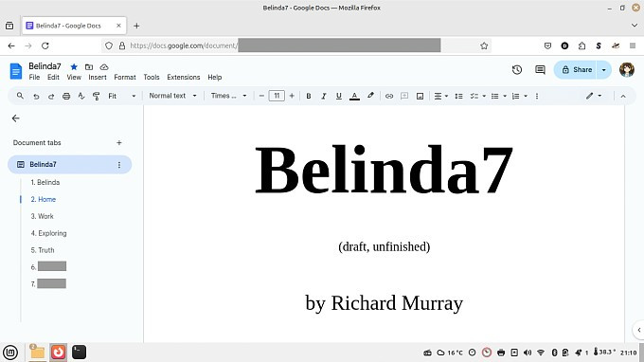This screenshot has width=644, height=362.
Task: Open the text alignment dropdown
Action: click(441, 96)
